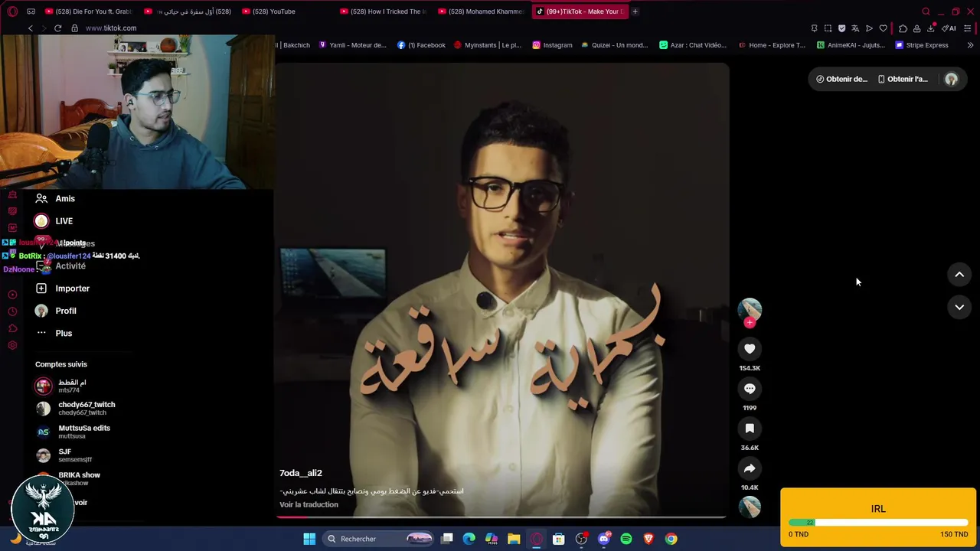Open Microsoft 365 Copilot taskbar icon
This screenshot has width=980, height=551.
pyautogui.click(x=492, y=539)
